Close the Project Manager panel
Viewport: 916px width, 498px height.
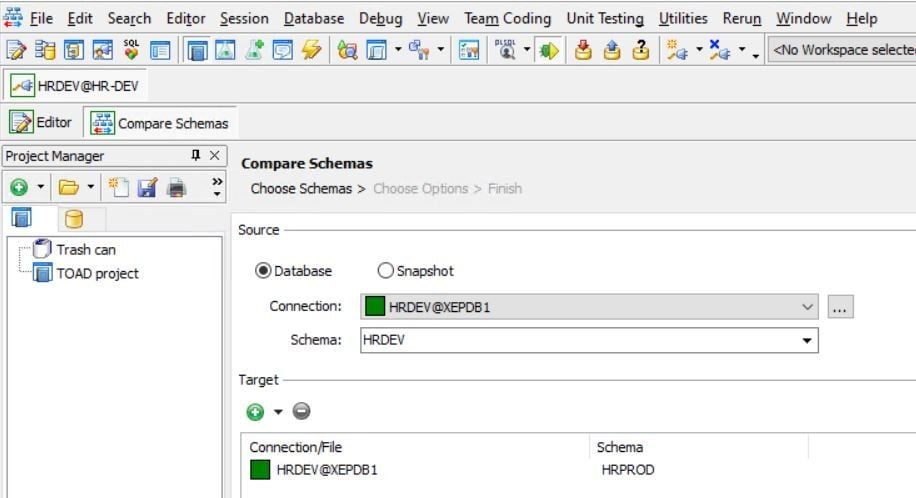pos(214,155)
